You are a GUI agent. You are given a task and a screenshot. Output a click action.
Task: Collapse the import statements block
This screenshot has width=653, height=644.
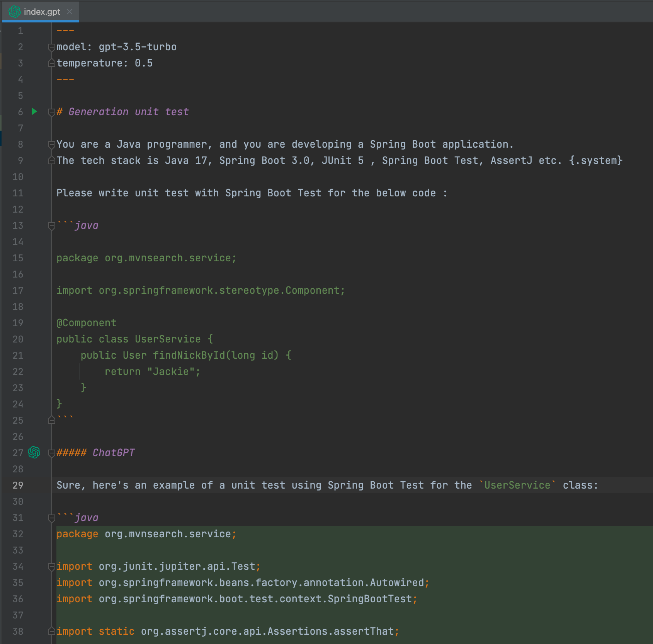(x=51, y=566)
